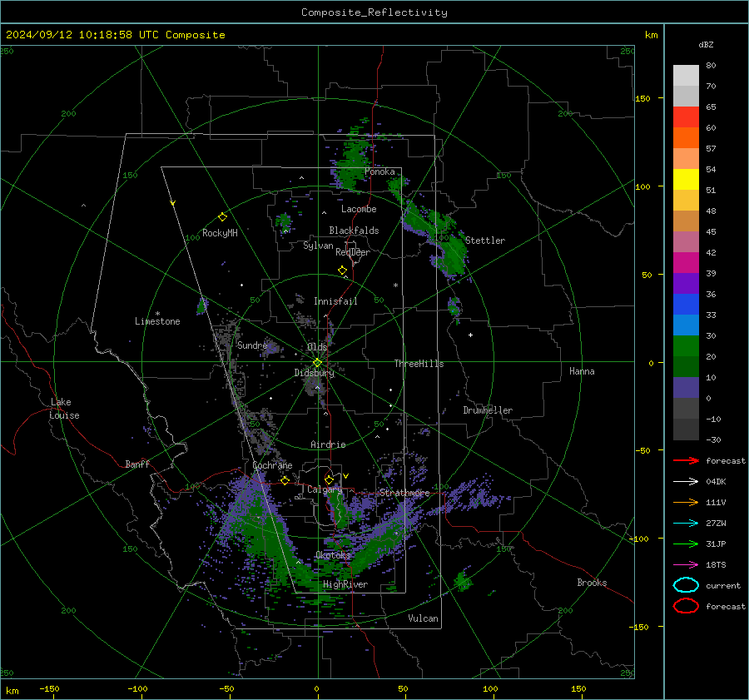Viewport: 749px width, 700px height.
Task: Select the magenta swatch in dBZ legend
Action: coord(686,263)
